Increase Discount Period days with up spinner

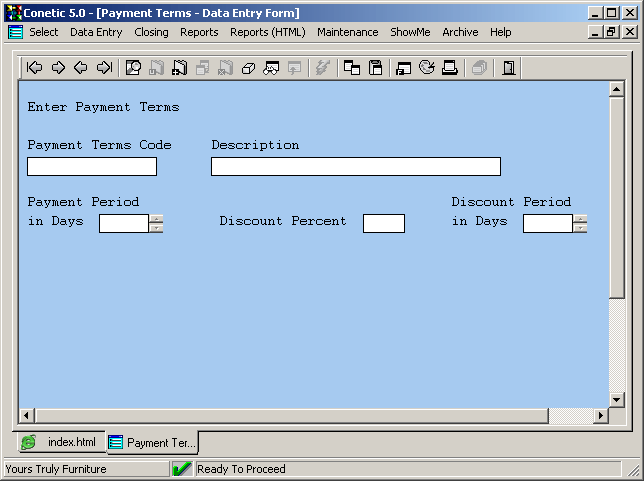click(581, 218)
